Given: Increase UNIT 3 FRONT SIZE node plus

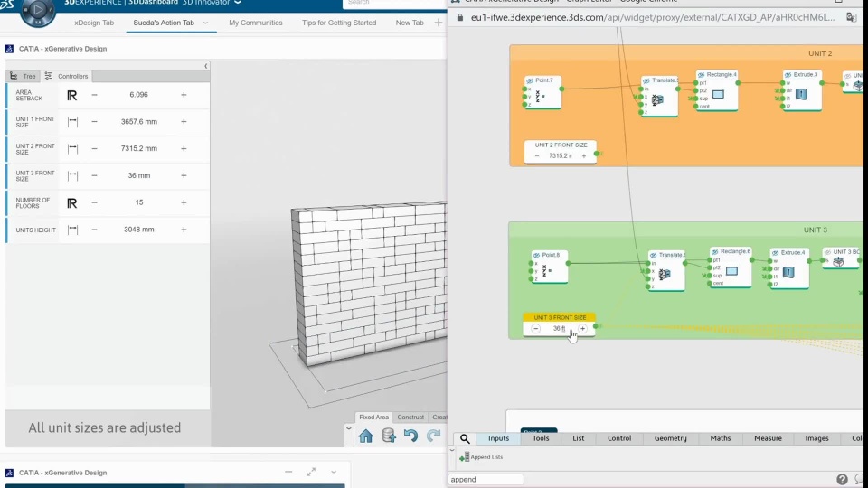Looking at the screenshot, I should pos(582,329).
